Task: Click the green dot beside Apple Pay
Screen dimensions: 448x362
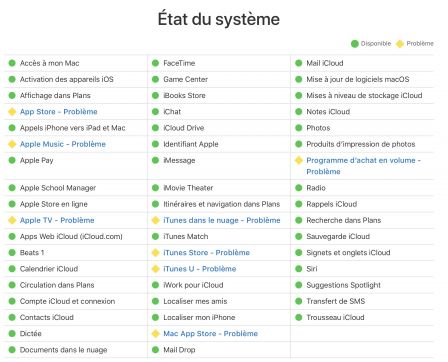Action: tap(12, 160)
